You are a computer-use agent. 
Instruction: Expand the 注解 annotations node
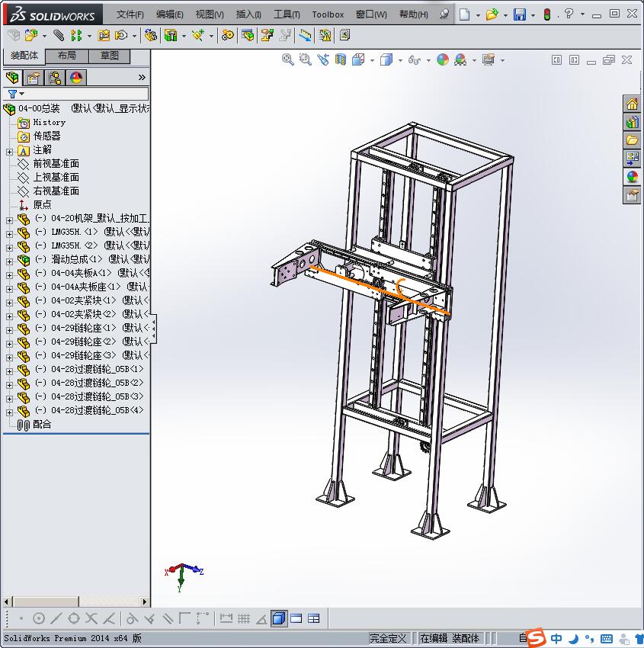tap(9, 152)
